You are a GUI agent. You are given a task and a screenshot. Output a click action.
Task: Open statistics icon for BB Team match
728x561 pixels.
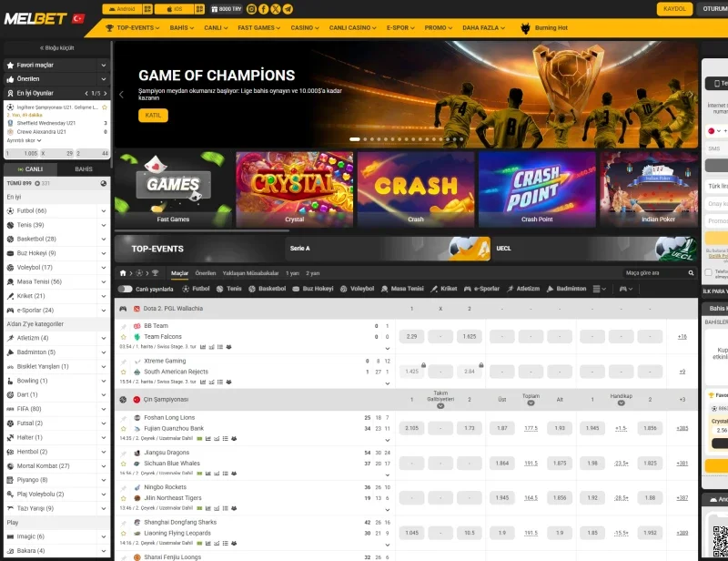(x=203, y=347)
